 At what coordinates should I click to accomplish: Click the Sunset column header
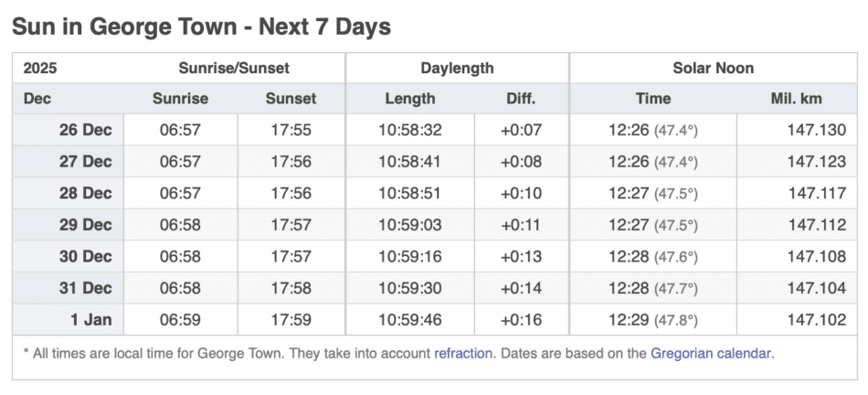pos(291,99)
